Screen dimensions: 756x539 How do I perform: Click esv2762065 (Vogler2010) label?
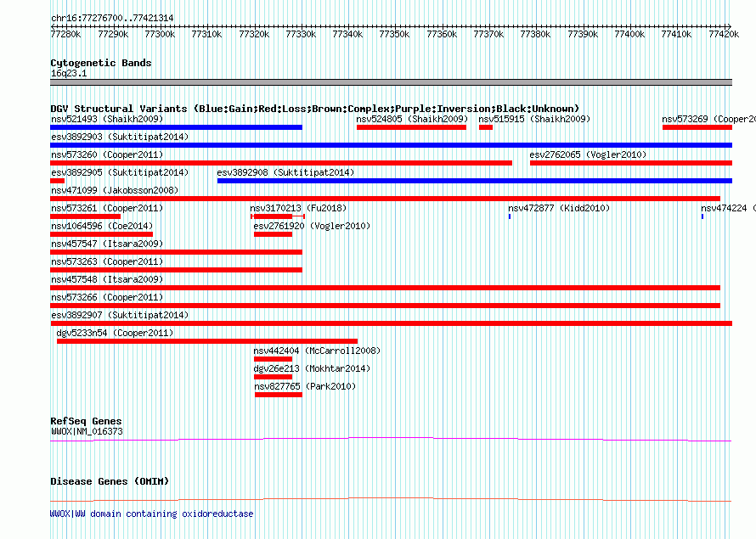coord(588,154)
